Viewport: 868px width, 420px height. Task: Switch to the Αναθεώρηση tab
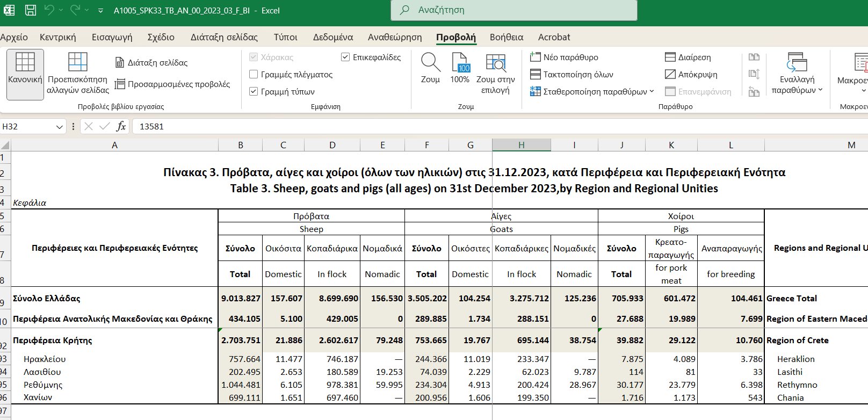(x=395, y=37)
